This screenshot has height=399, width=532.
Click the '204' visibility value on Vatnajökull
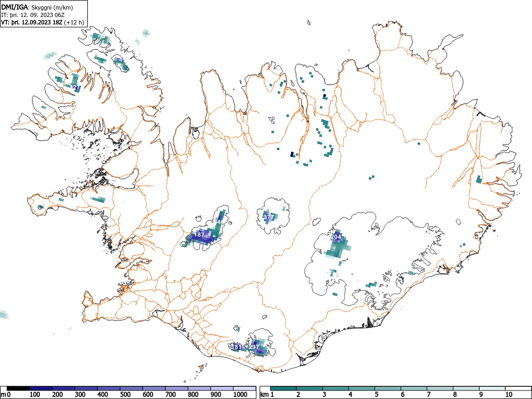tap(336, 237)
